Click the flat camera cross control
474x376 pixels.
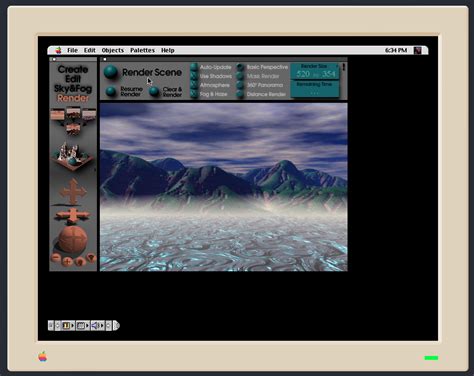point(72,216)
